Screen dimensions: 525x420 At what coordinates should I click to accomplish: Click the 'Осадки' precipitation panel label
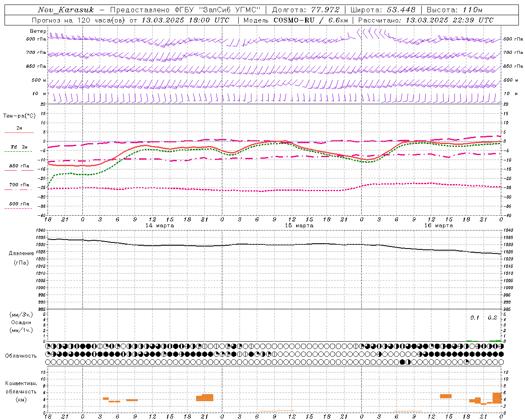pyautogui.click(x=21, y=322)
